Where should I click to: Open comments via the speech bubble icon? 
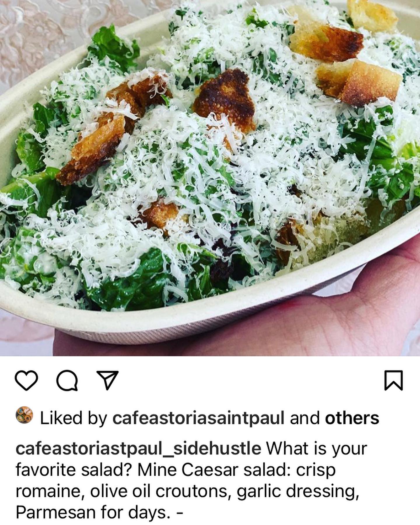[67, 380]
